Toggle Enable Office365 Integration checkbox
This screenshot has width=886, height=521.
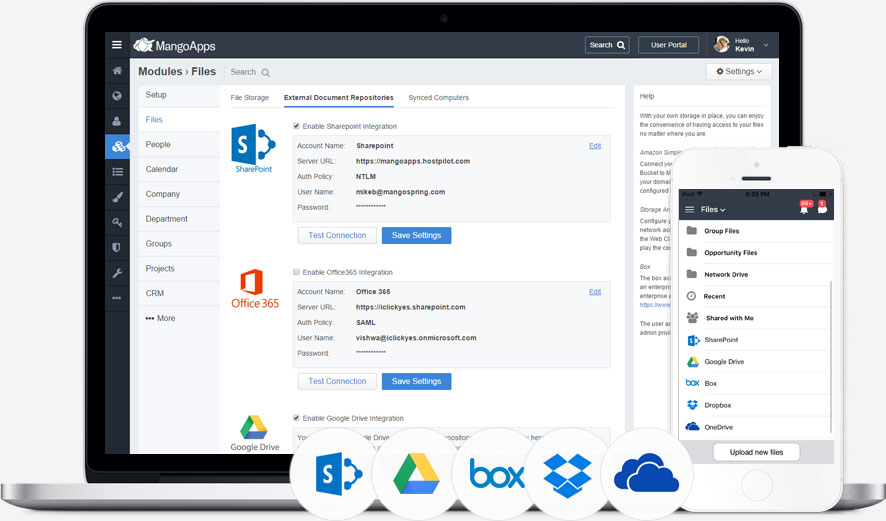coord(296,272)
